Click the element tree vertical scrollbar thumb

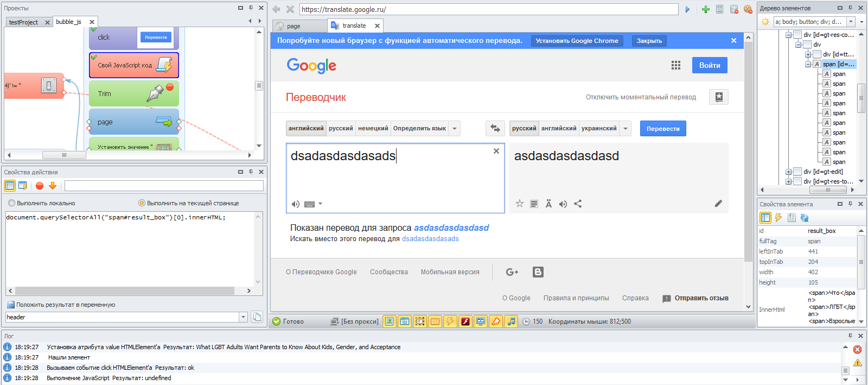[x=861, y=98]
